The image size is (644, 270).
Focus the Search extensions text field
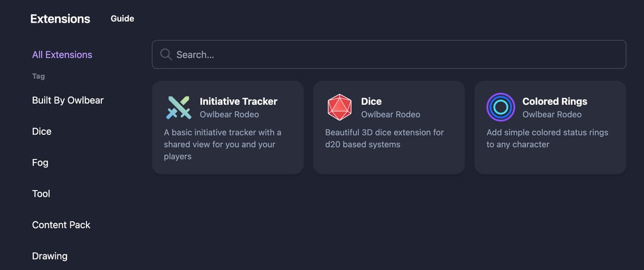point(397,54)
